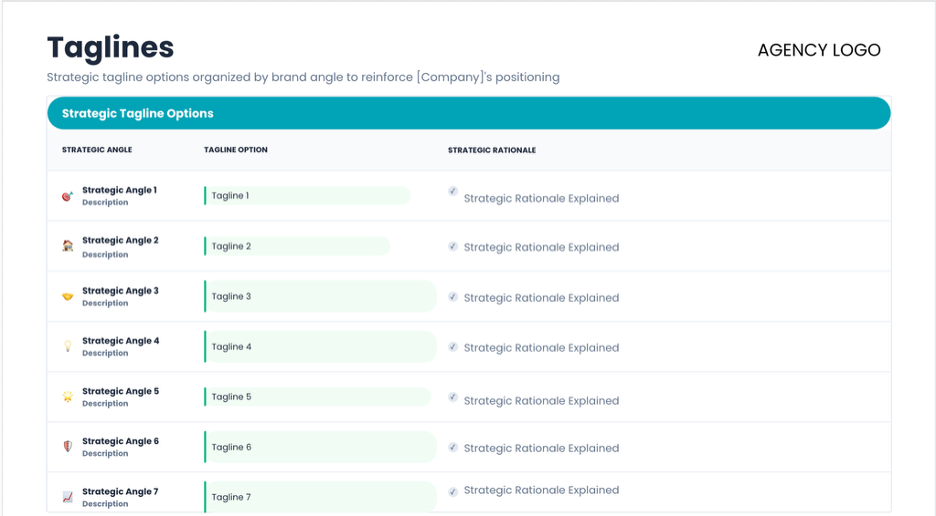936x516 pixels.
Task: Click the handshake icon beside Strategic Angle 3
Action: coord(67,296)
